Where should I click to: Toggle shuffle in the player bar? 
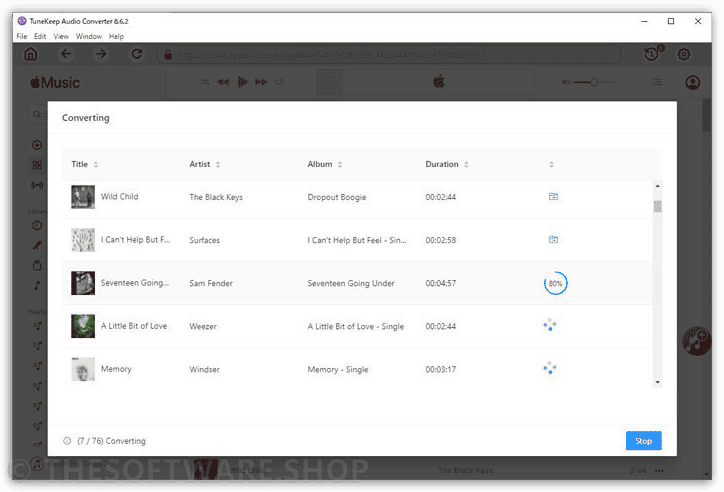pos(205,82)
